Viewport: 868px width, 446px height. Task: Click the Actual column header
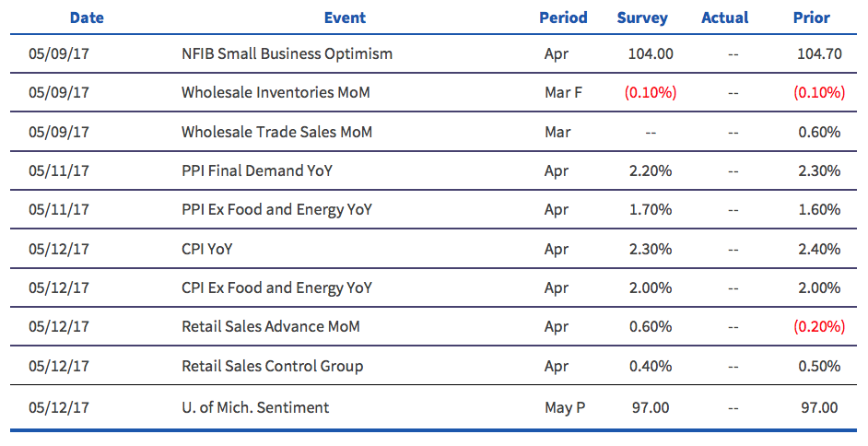724,18
